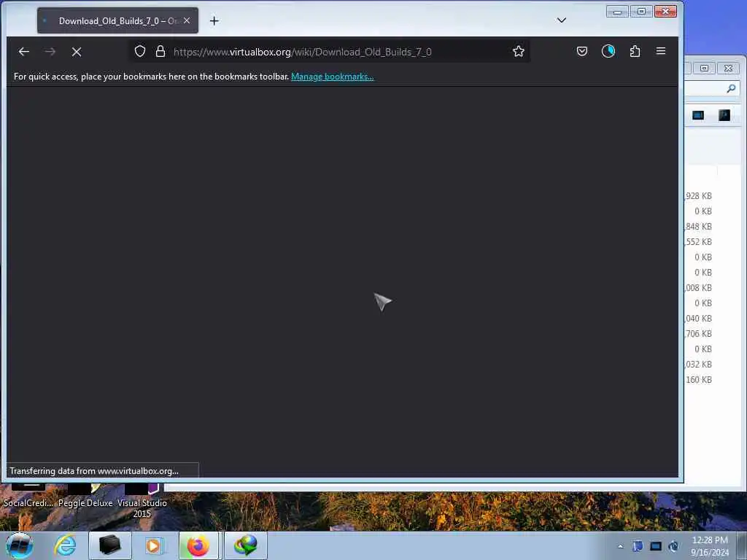
Task: Click the 552 KB size in Explorer
Action: click(x=698, y=242)
